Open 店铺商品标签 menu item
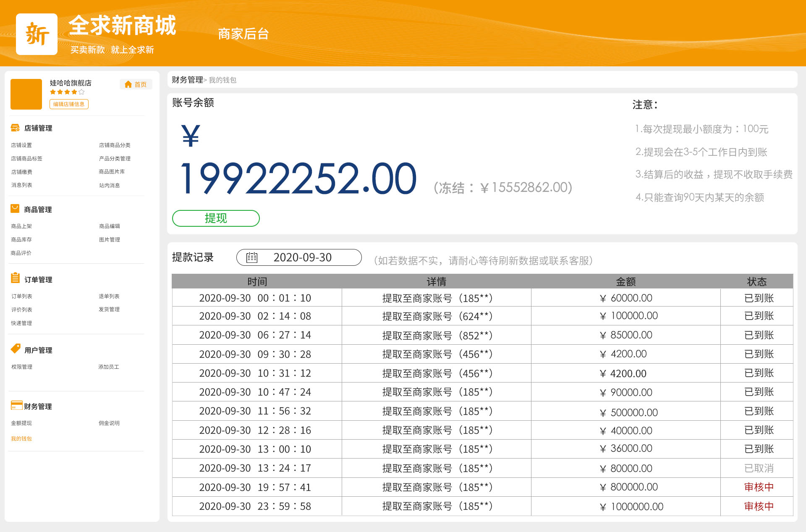806x532 pixels. coord(26,159)
